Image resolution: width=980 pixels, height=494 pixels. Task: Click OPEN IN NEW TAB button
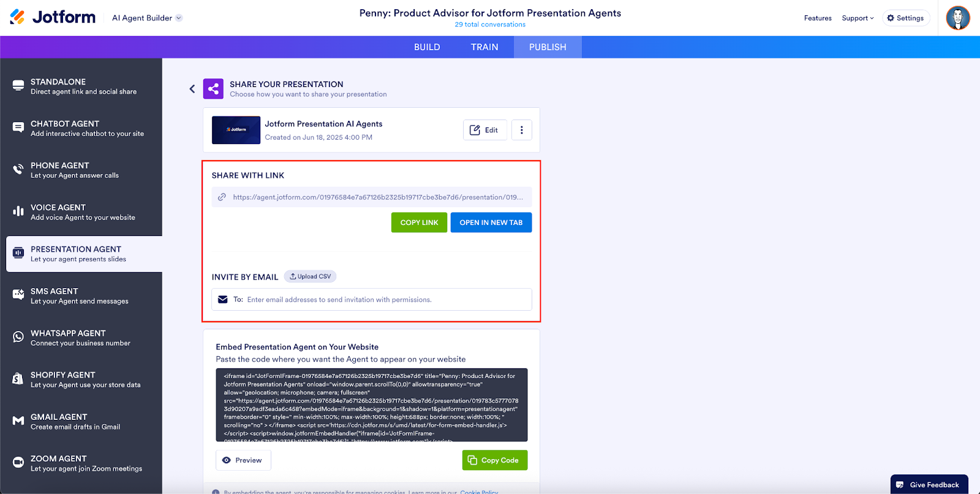491,222
